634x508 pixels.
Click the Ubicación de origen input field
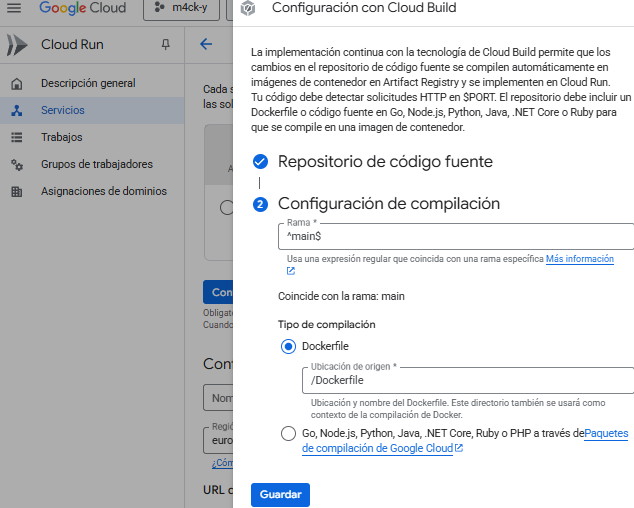(468, 381)
